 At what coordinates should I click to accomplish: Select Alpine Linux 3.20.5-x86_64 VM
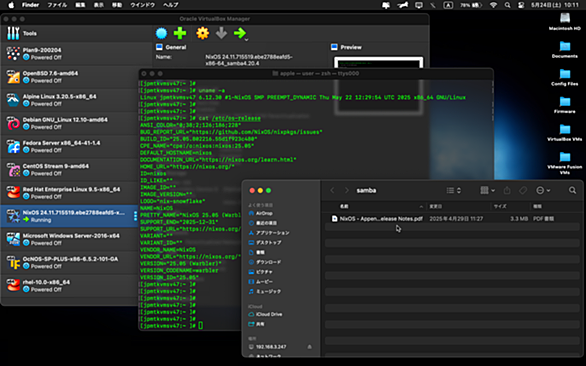[x=70, y=100]
